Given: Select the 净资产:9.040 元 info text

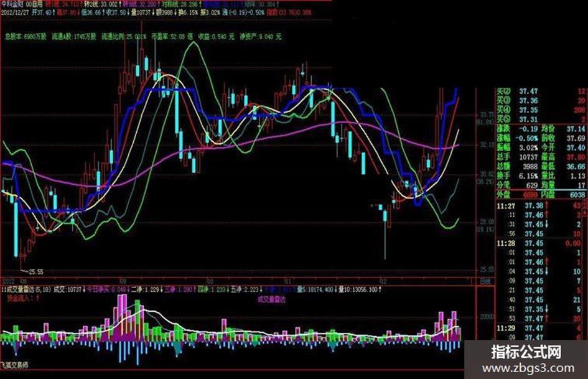Looking at the screenshot, I should pos(261,37).
